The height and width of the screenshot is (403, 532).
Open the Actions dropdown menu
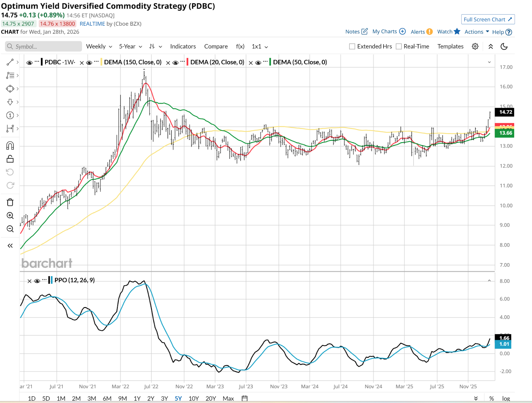(x=476, y=32)
